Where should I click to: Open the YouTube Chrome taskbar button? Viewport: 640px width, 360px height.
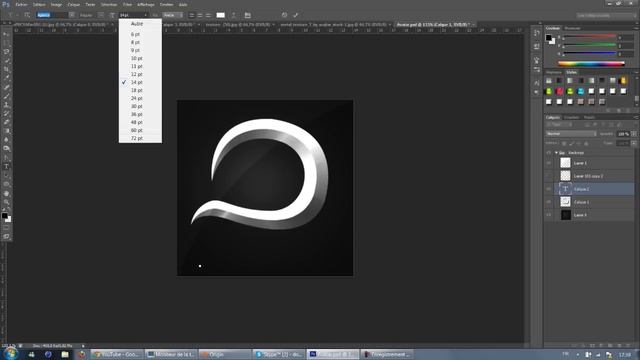coord(117,354)
